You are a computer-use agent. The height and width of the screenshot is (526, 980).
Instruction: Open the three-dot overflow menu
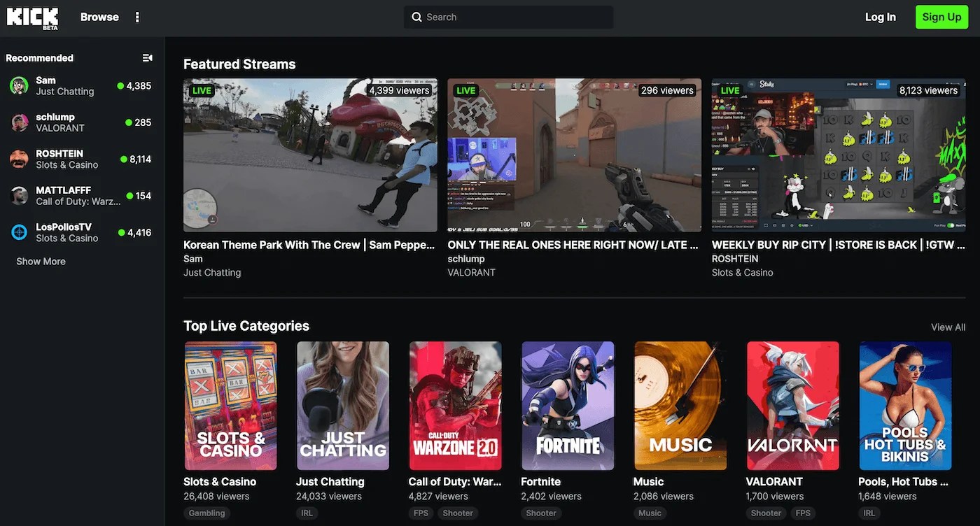[137, 17]
